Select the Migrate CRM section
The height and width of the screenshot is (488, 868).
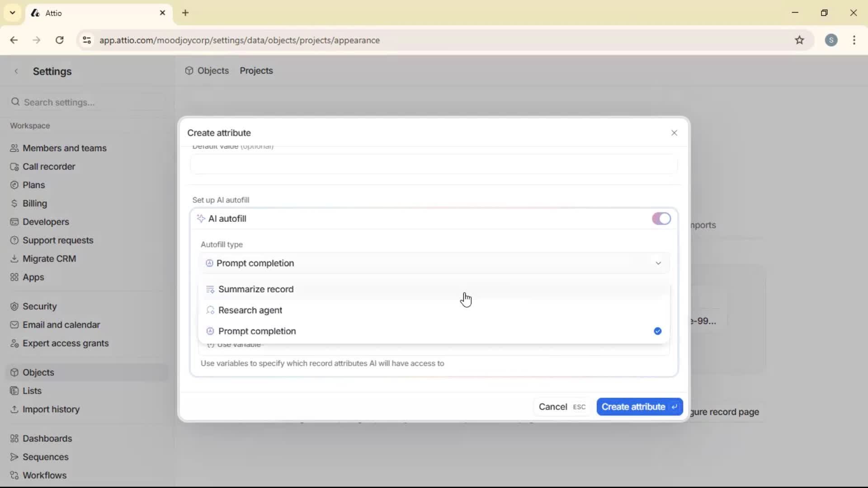49,258
